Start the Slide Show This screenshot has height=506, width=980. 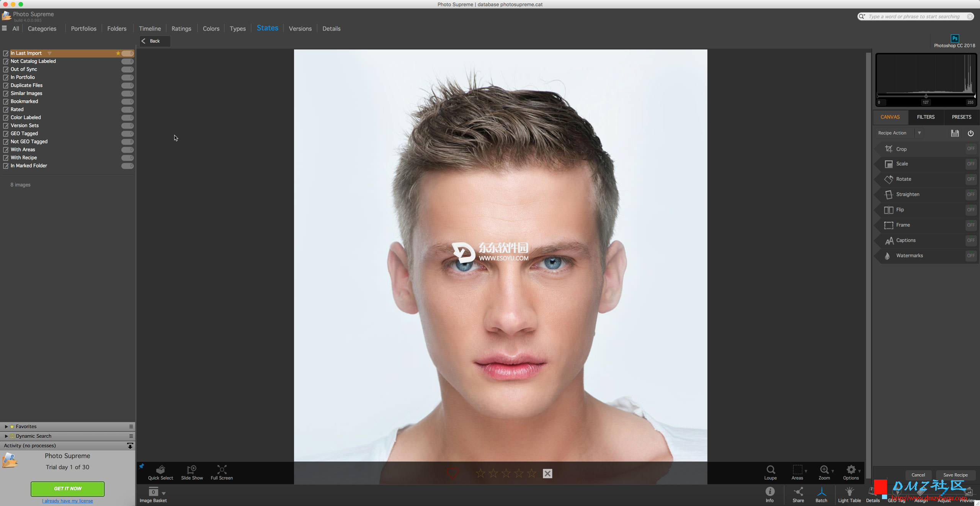[x=192, y=472]
